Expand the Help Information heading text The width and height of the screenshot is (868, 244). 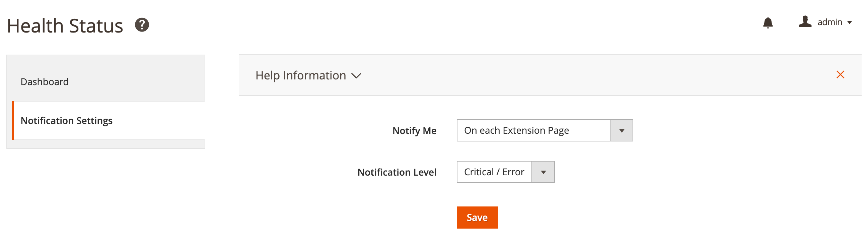[301, 75]
